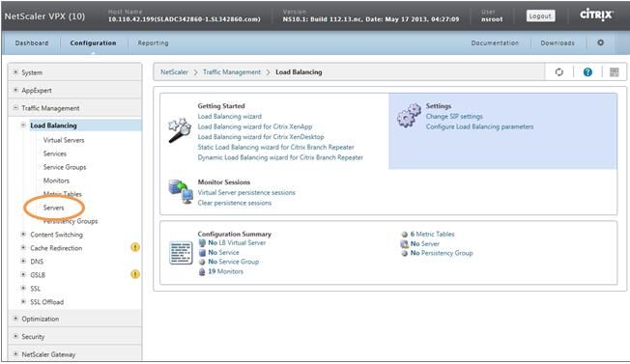Click the Configuration Summary list icon
Screen dimensions: 630x364
(x=181, y=253)
